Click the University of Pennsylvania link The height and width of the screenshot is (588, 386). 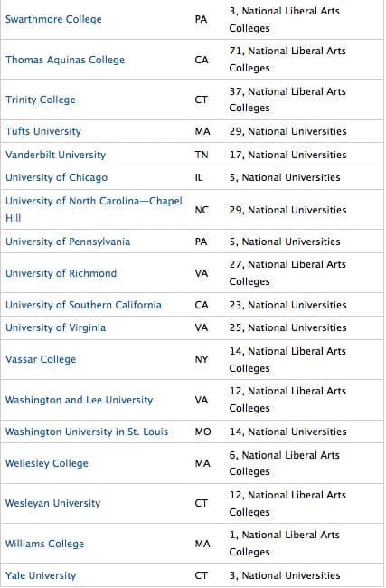click(x=68, y=242)
